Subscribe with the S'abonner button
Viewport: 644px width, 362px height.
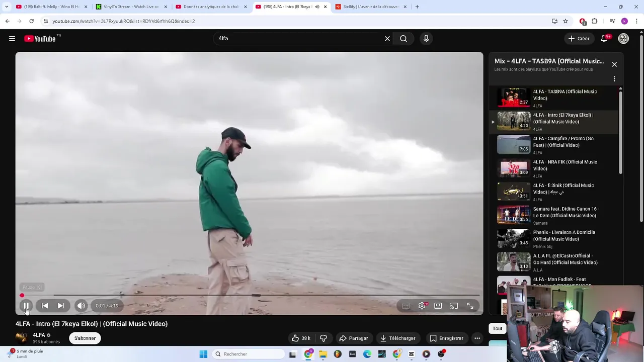click(85, 338)
